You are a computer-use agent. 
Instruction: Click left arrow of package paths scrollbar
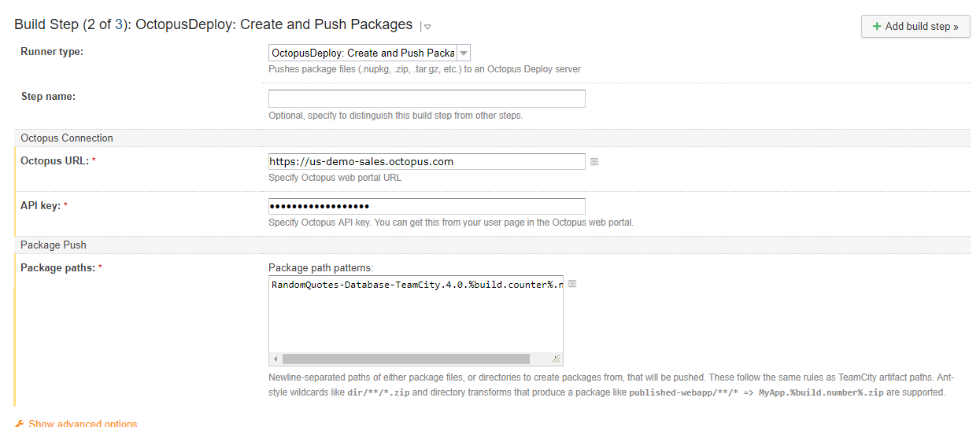coord(276,359)
